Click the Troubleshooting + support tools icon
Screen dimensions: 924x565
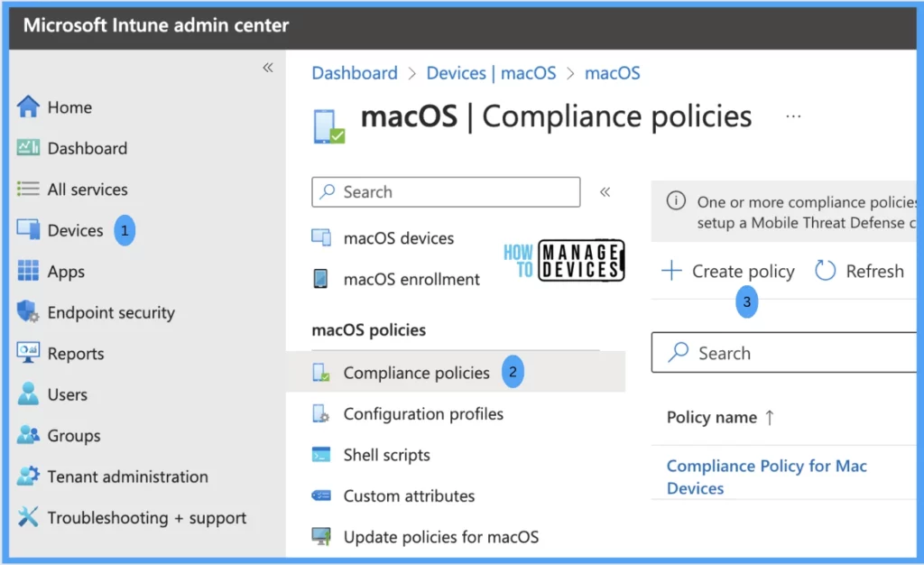click(28, 516)
